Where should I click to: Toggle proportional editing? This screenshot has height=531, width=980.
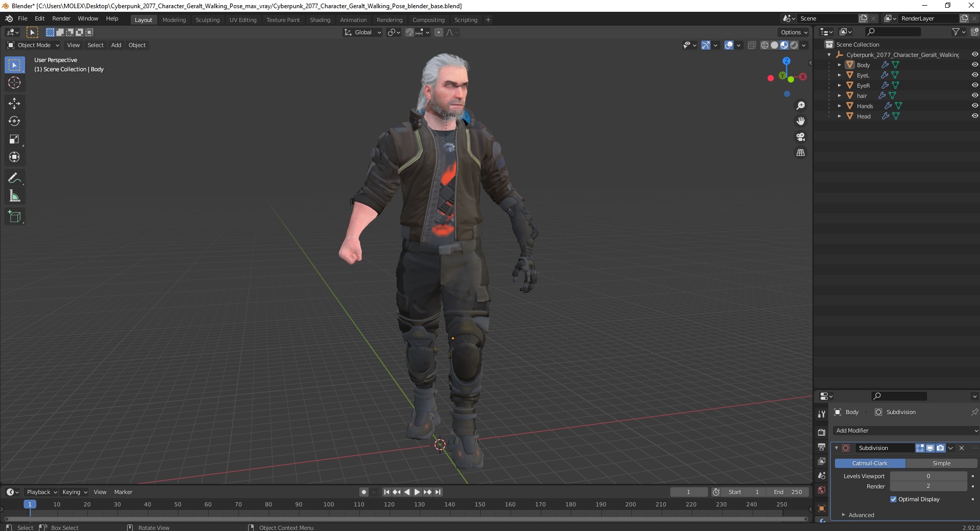tap(438, 32)
